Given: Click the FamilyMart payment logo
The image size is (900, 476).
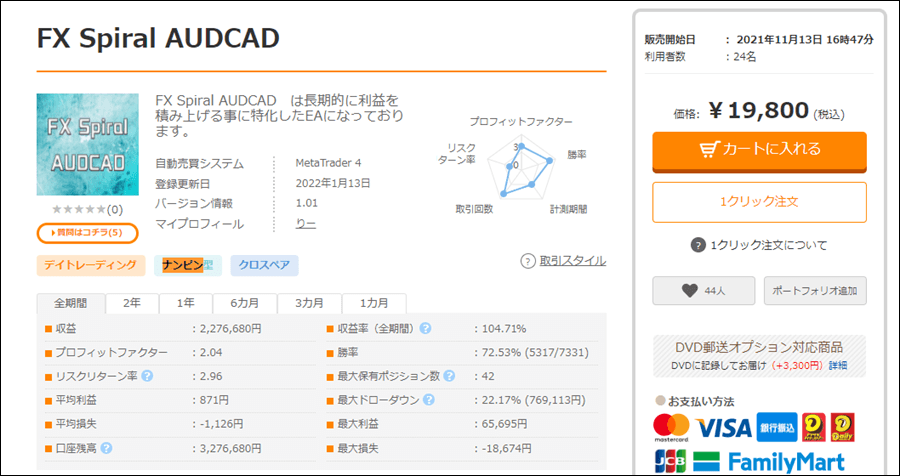Looking at the screenshot, I should [x=769, y=462].
